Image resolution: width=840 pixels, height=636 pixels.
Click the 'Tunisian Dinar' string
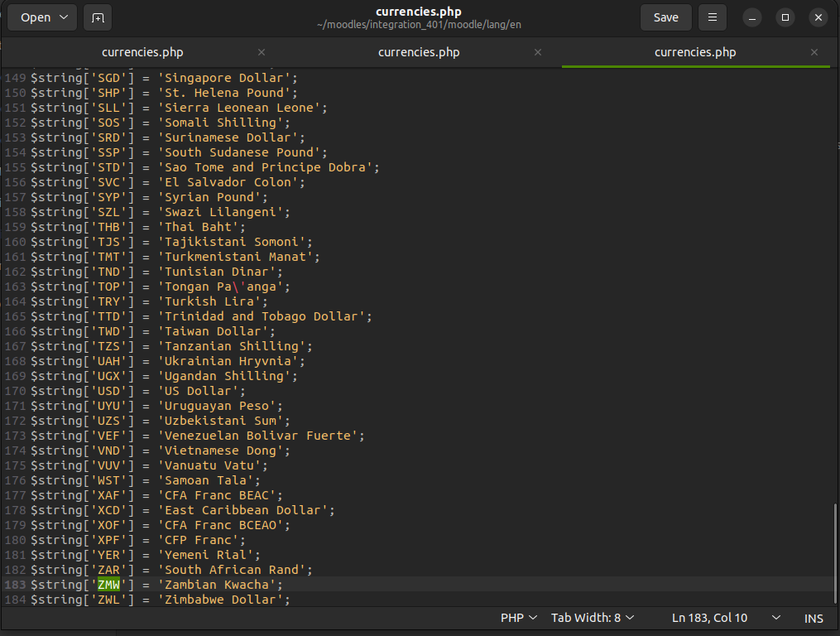click(x=217, y=272)
